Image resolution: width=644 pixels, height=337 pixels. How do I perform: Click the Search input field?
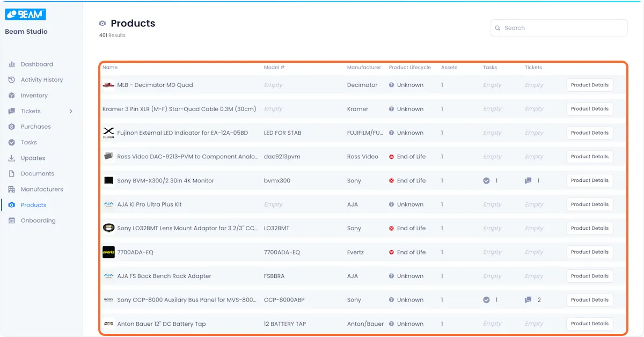pyautogui.click(x=559, y=28)
